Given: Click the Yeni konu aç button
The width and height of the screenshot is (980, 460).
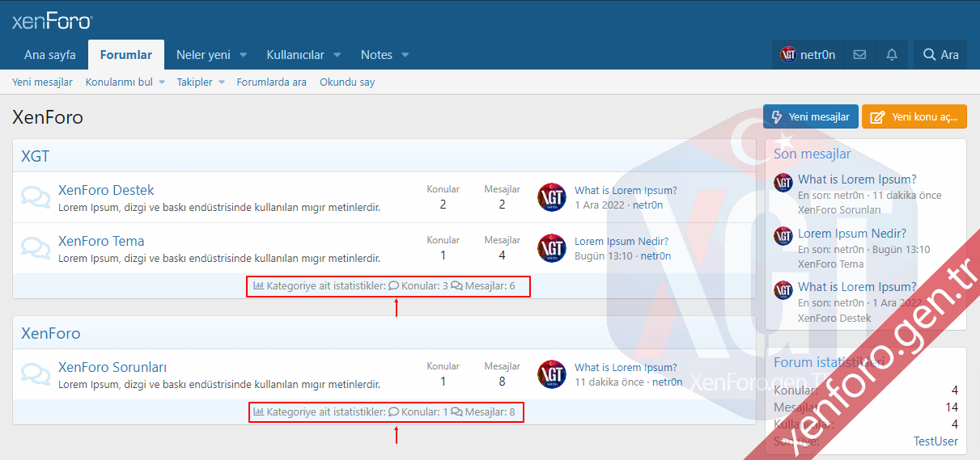Looking at the screenshot, I should coord(914,116).
